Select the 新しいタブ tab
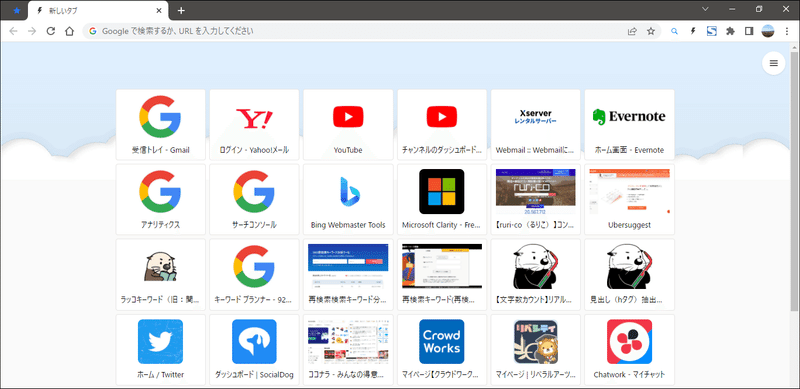800x389 pixels. point(97,11)
